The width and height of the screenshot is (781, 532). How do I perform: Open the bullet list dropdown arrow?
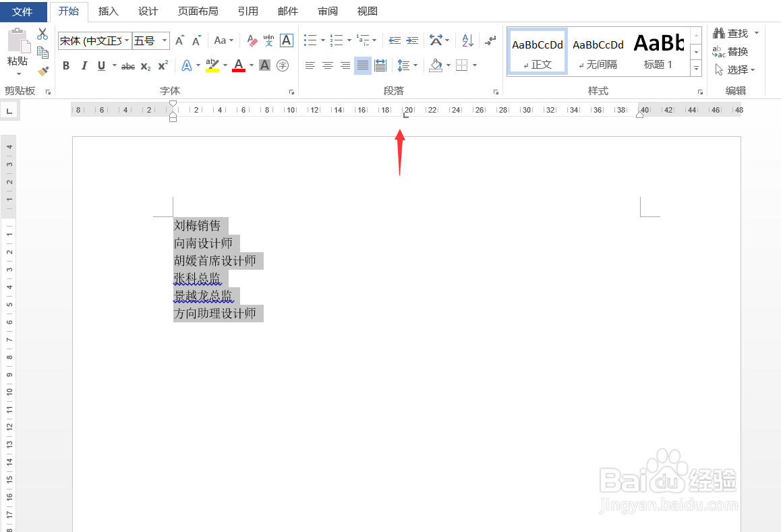323,40
